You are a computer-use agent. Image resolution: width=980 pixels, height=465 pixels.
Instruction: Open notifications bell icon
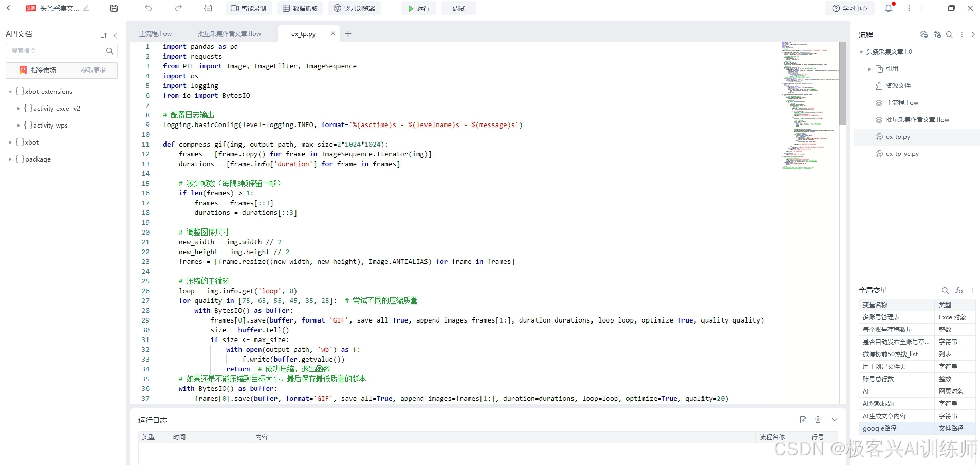889,8
